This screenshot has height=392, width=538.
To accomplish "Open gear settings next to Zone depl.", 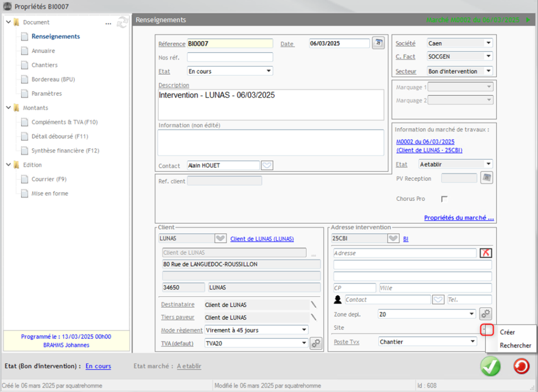I will pyautogui.click(x=485, y=314).
